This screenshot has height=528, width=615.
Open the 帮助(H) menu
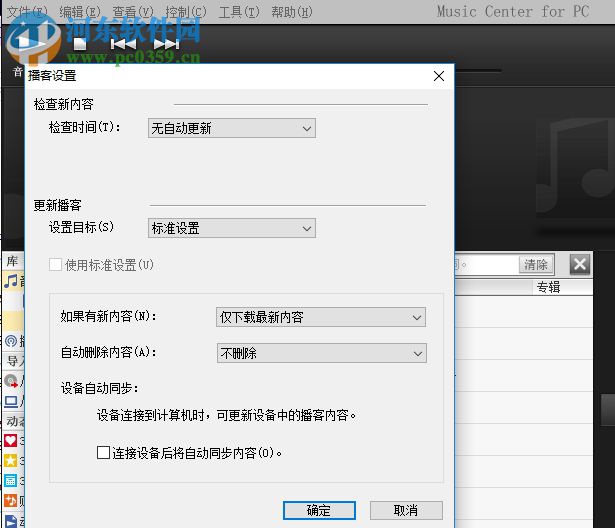pos(292,12)
